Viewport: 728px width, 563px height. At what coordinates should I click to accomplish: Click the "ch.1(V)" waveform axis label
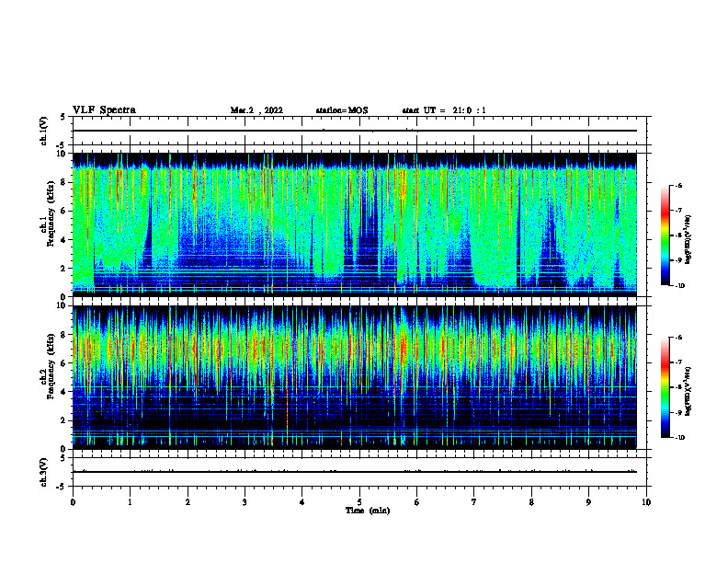pyautogui.click(x=44, y=131)
